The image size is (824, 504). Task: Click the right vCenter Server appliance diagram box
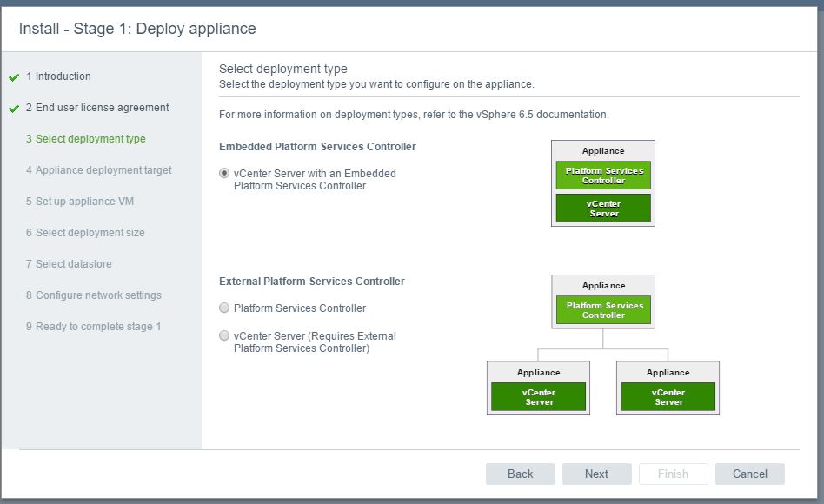[668, 397]
